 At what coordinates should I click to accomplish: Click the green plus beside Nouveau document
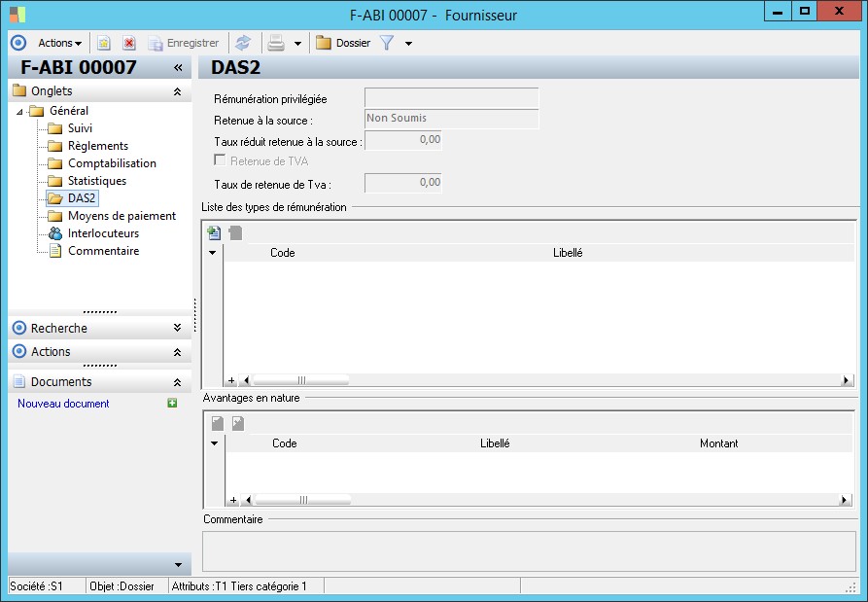[172, 403]
